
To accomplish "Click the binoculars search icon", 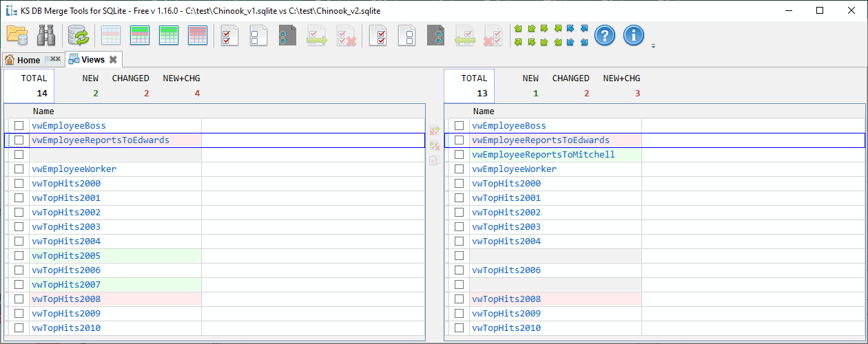I will click(x=46, y=35).
